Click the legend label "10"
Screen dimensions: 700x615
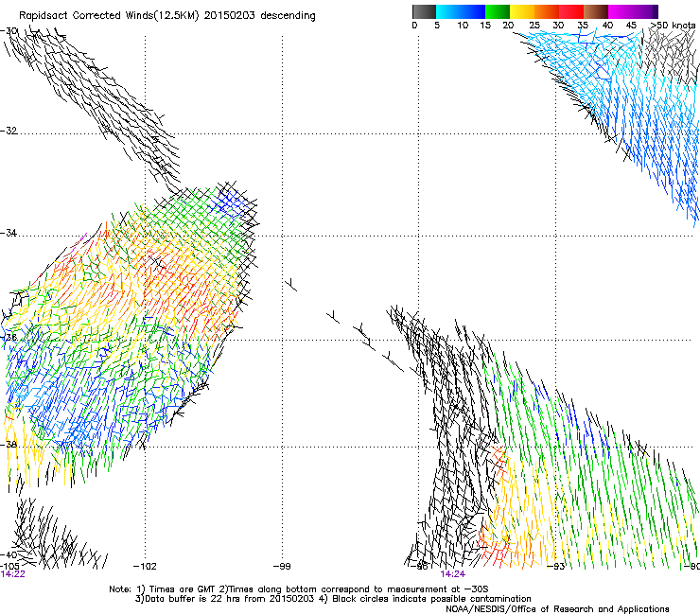pos(463,25)
